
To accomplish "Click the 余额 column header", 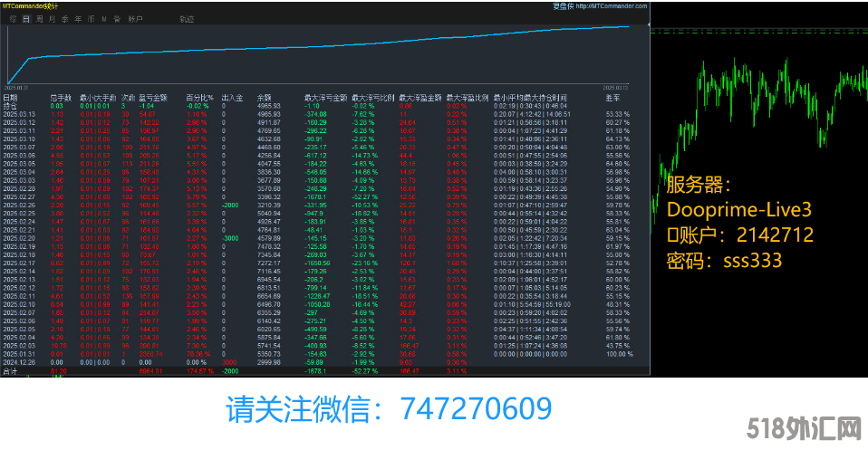I will point(264,98).
